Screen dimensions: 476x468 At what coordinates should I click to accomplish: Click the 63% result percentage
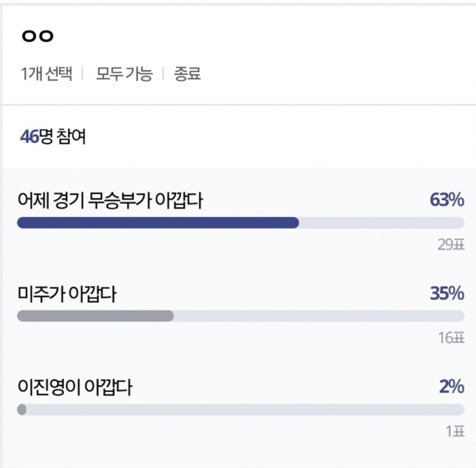point(447,200)
